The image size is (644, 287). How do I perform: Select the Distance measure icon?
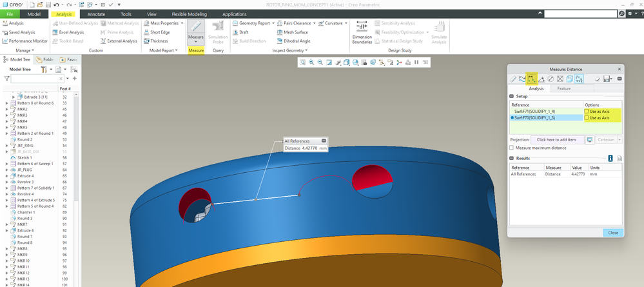coord(532,79)
